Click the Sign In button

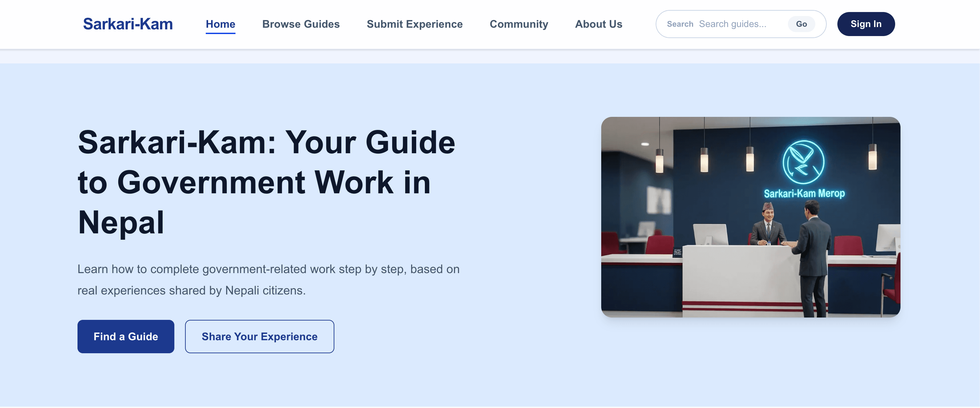(865, 24)
